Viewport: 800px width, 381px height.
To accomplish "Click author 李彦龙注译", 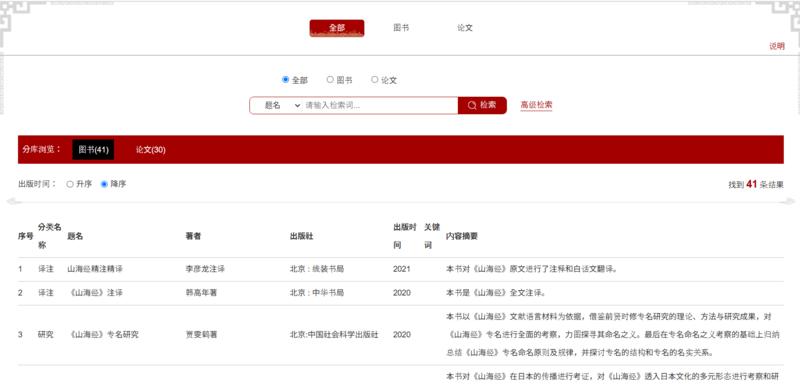I will point(206,269).
